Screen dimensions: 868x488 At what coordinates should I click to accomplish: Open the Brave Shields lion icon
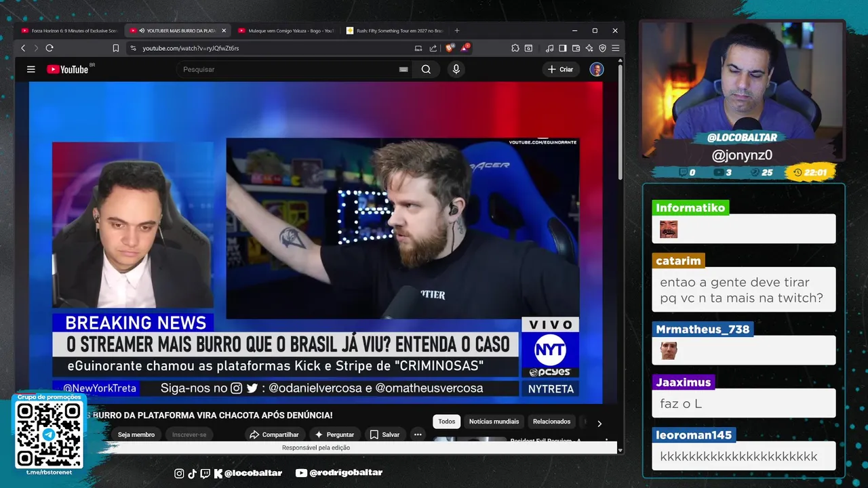tap(450, 48)
